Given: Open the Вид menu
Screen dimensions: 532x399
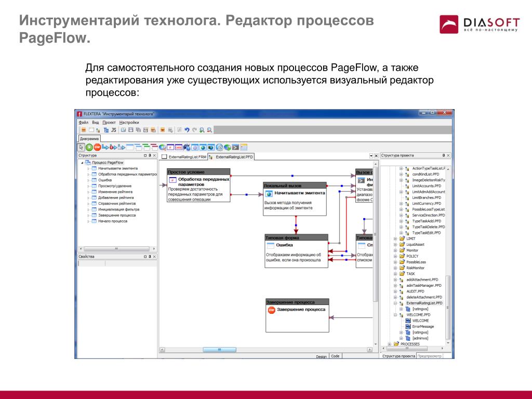Looking at the screenshot, I should click(x=96, y=122).
